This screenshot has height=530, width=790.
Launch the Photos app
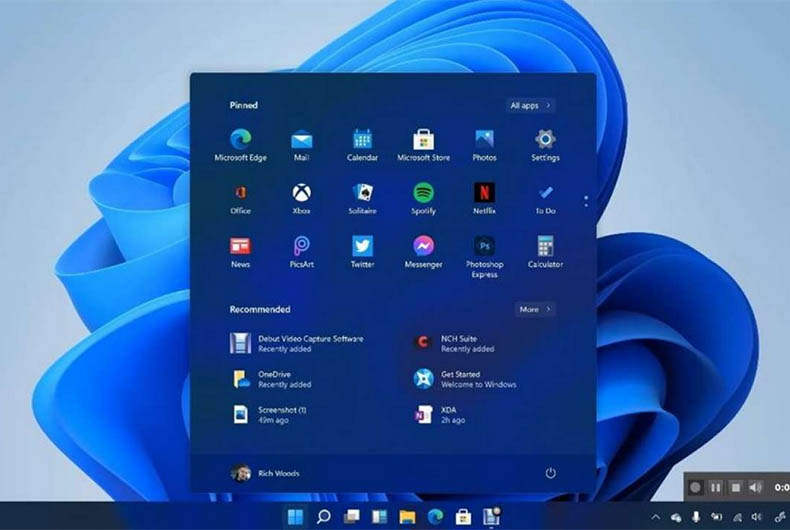pyautogui.click(x=484, y=145)
